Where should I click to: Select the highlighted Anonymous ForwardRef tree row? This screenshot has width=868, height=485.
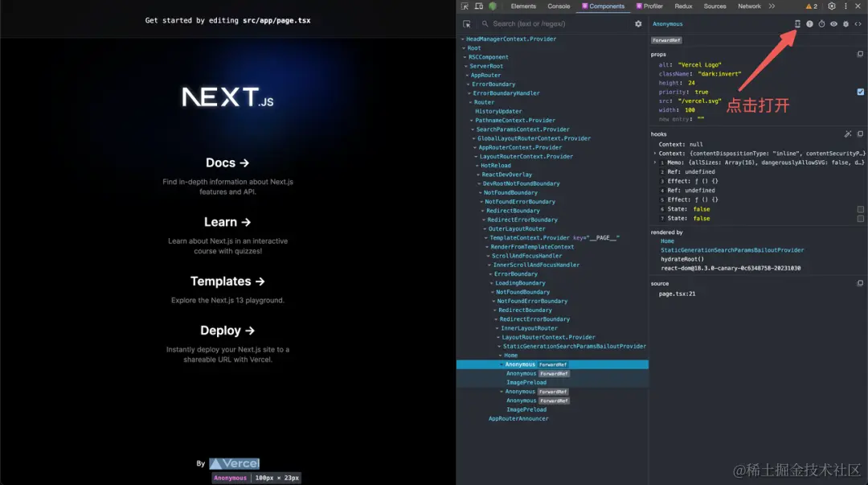click(552, 364)
